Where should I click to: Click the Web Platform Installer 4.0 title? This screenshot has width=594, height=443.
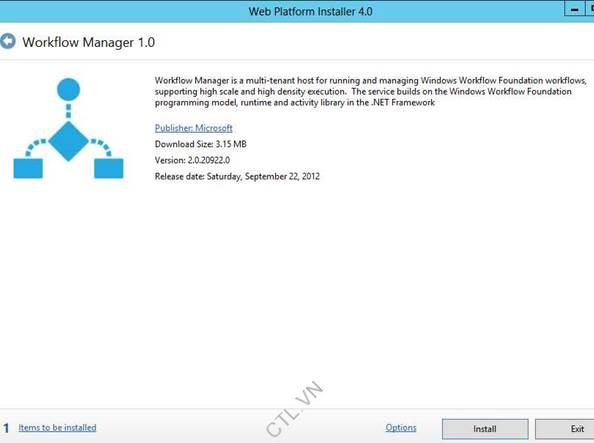click(310, 11)
